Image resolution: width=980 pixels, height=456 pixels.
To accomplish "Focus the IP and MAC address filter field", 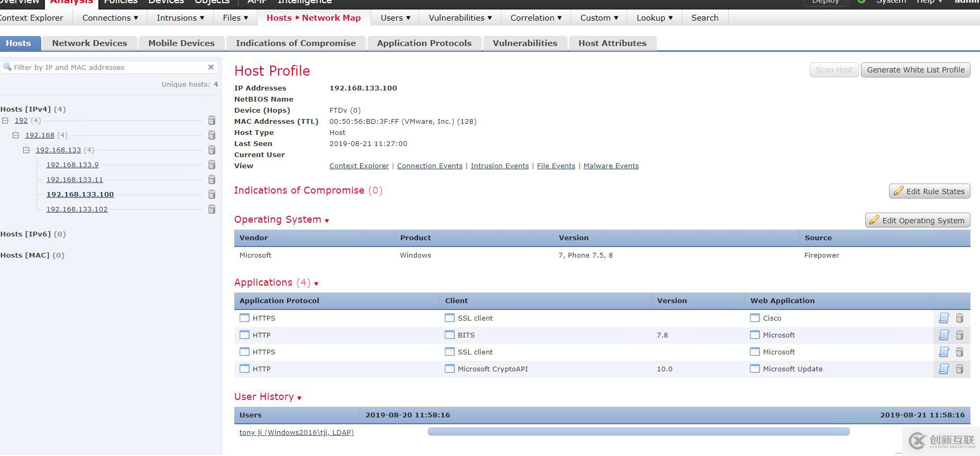I will pos(108,67).
